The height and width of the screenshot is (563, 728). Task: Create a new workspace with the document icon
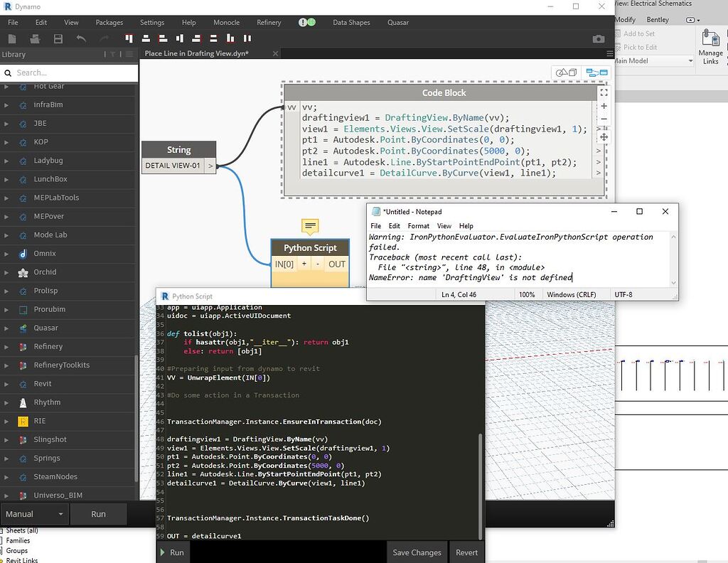pyautogui.click(x=11, y=39)
